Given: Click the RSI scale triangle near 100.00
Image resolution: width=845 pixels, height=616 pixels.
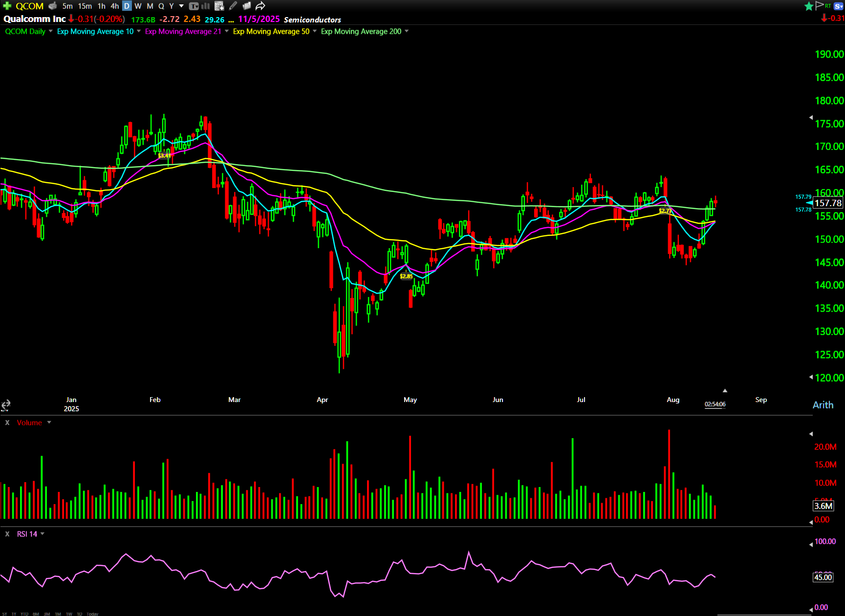Looking at the screenshot, I should tap(811, 544).
